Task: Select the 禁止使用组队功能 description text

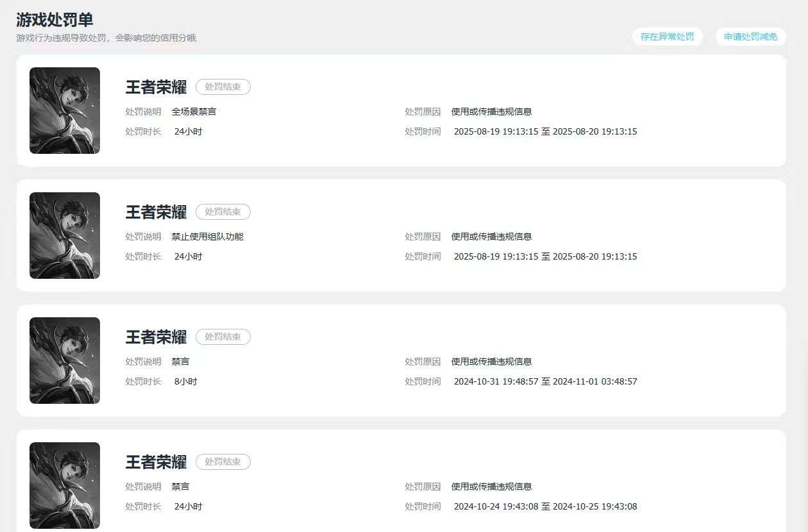Action: pos(207,237)
